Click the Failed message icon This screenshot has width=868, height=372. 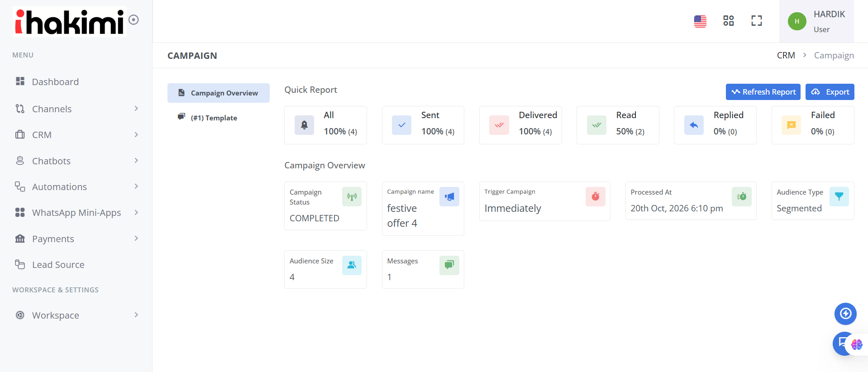792,125
